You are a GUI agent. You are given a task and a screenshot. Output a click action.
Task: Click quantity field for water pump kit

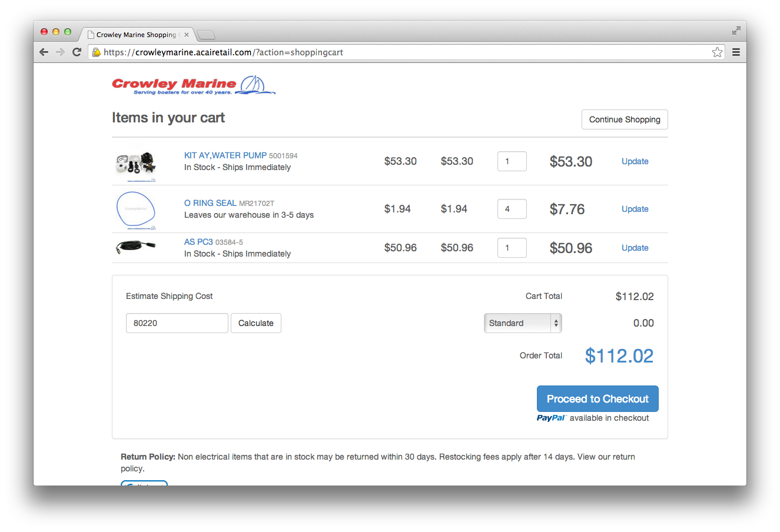[x=512, y=161]
